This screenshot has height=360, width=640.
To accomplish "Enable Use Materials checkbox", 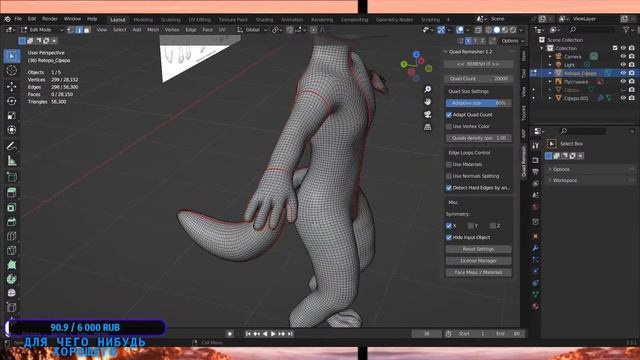I will click(449, 164).
